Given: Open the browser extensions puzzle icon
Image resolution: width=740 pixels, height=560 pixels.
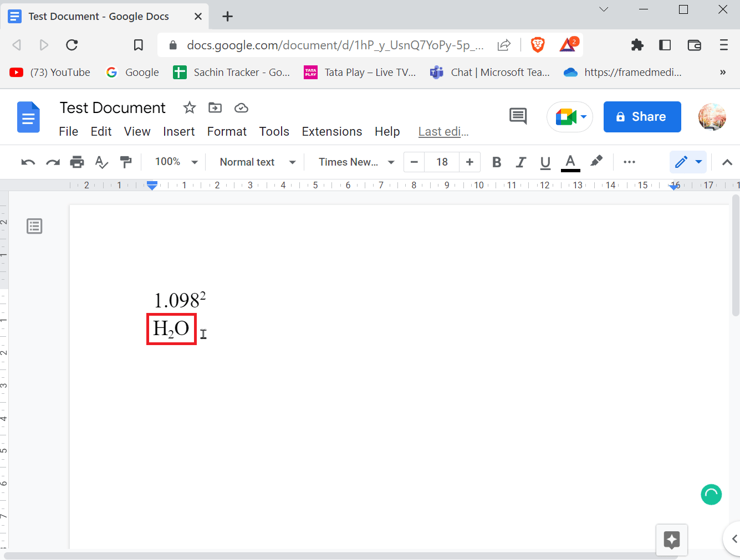Looking at the screenshot, I should (637, 45).
